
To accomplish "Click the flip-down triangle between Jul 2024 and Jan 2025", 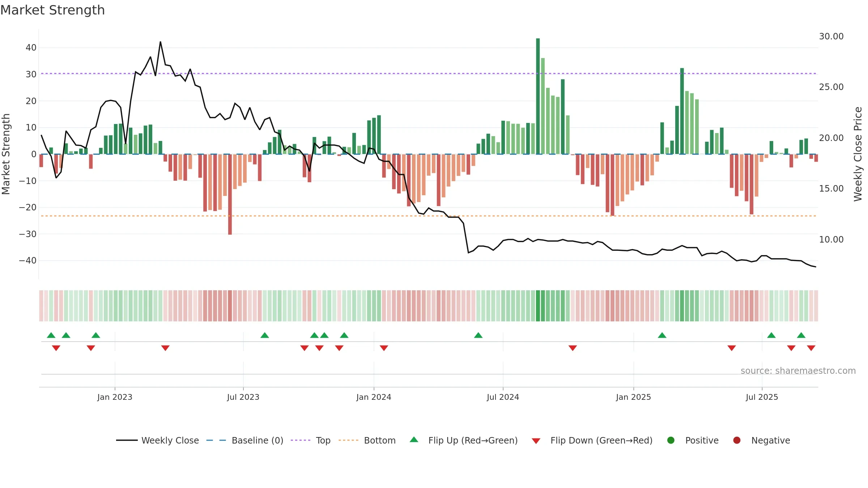I will [x=573, y=348].
